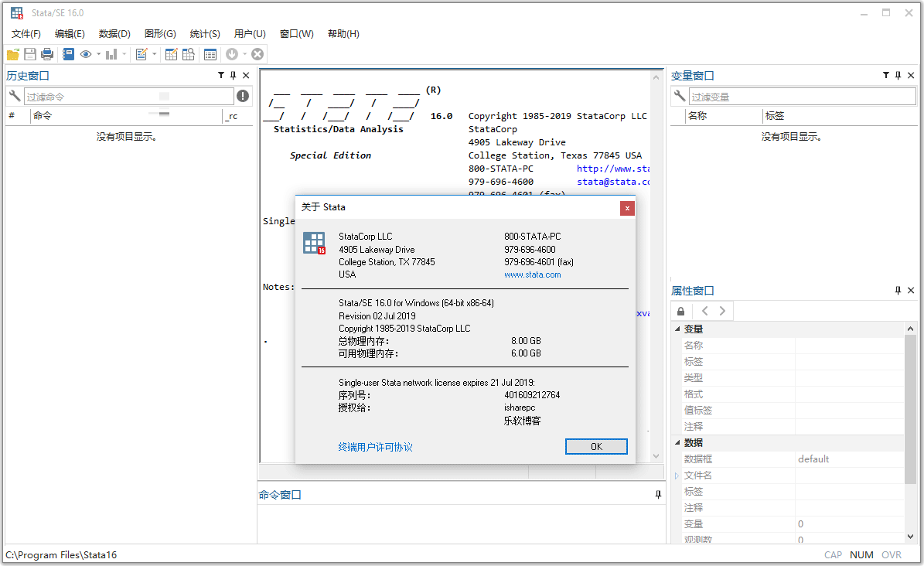This screenshot has width=924, height=566.
Task: Open the 帮助(H) menu
Action: click(x=343, y=33)
